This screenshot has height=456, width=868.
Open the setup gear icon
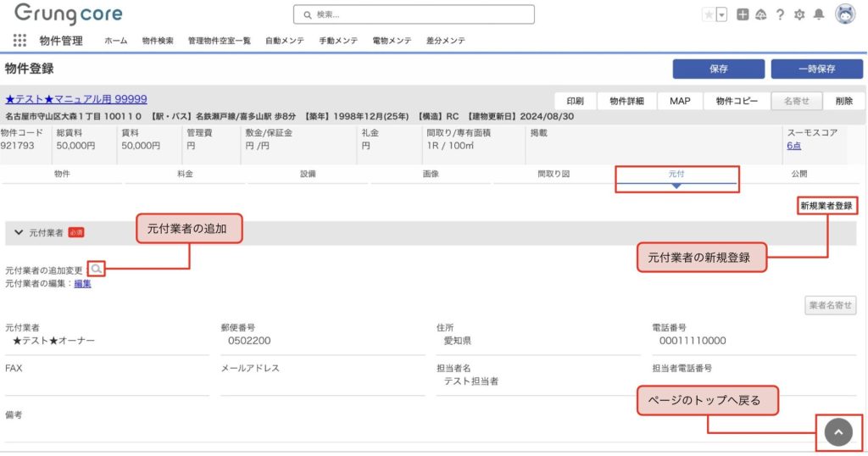point(798,14)
